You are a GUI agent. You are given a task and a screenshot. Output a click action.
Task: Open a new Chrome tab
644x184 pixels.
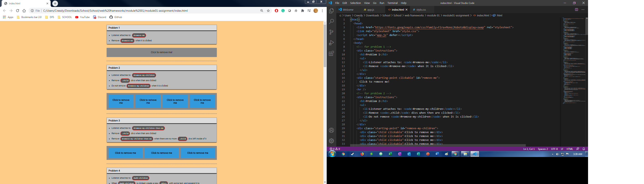coord(55,3)
